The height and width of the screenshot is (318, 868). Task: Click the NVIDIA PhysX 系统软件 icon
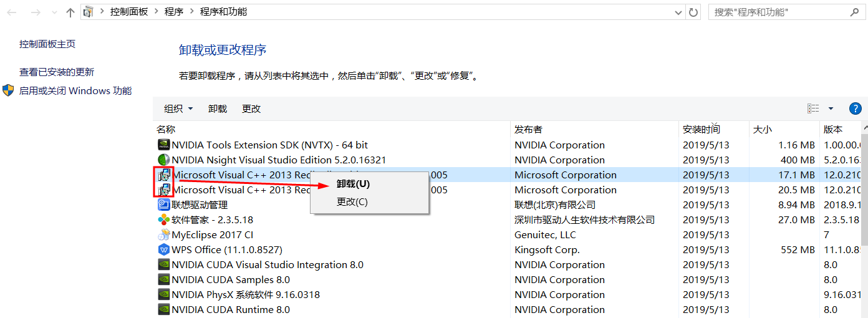[x=163, y=295]
